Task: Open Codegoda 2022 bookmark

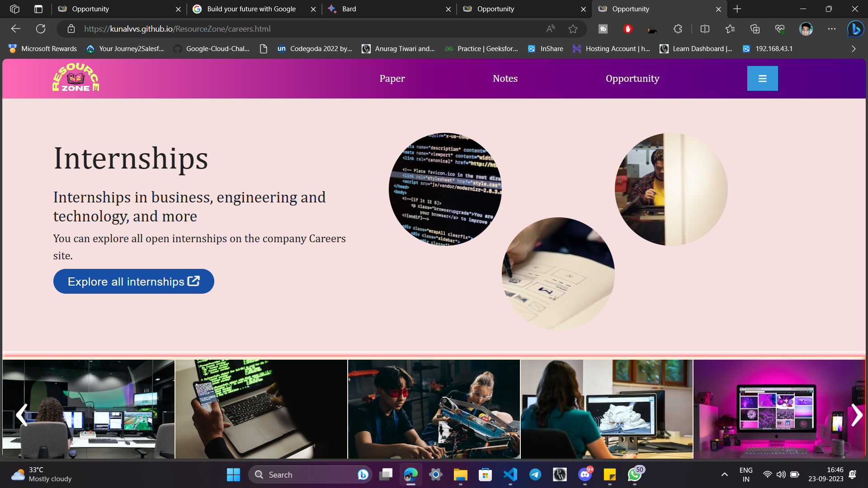Action: point(315,49)
